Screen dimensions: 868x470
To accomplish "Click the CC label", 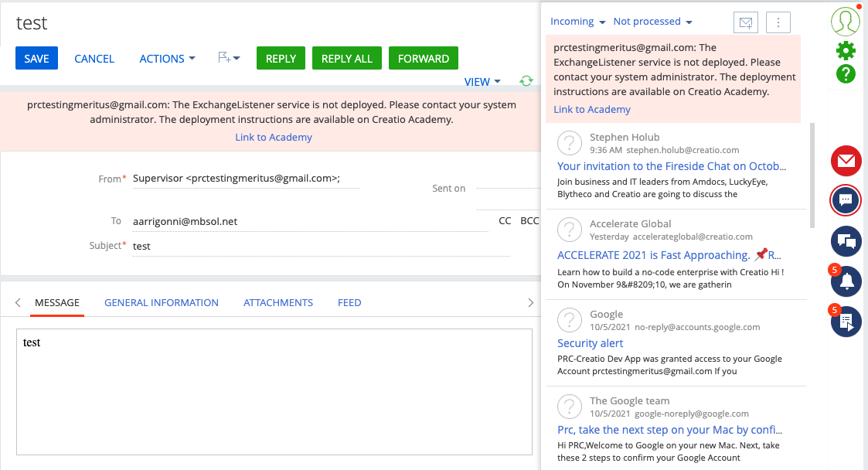I will 505,220.
